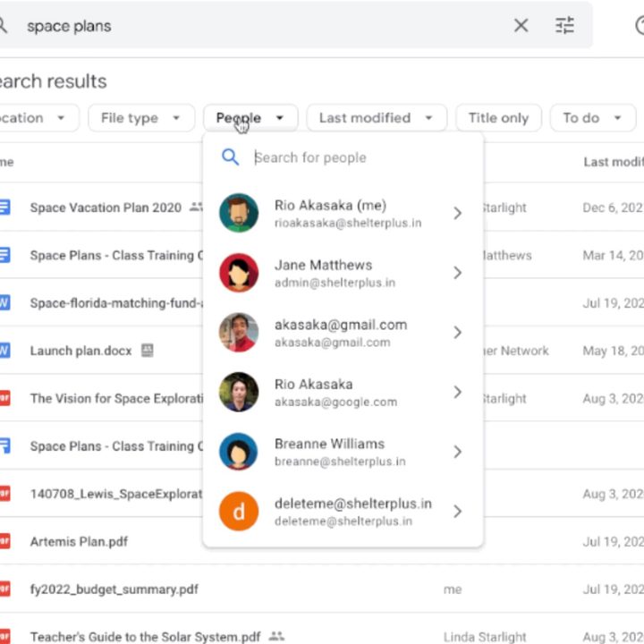Image resolution: width=644 pixels, height=644 pixels.
Task: Click May 18 date cell
Action: (x=614, y=351)
